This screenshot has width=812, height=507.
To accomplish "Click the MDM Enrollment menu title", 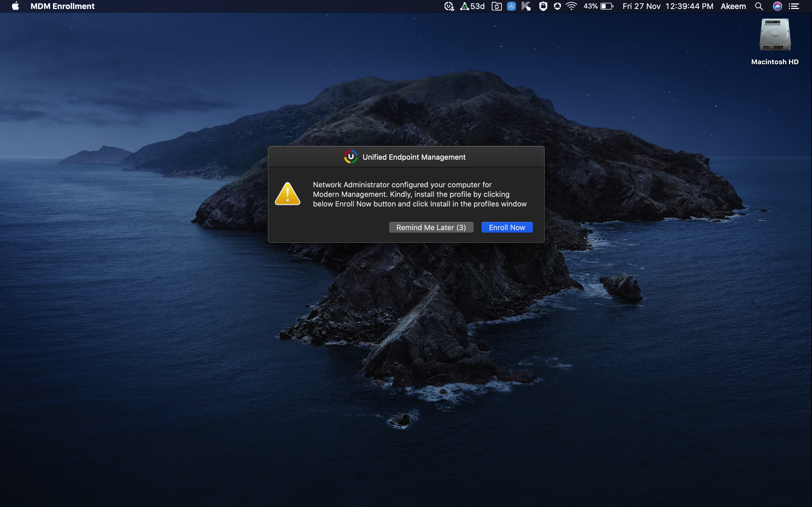I will (62, 6).
